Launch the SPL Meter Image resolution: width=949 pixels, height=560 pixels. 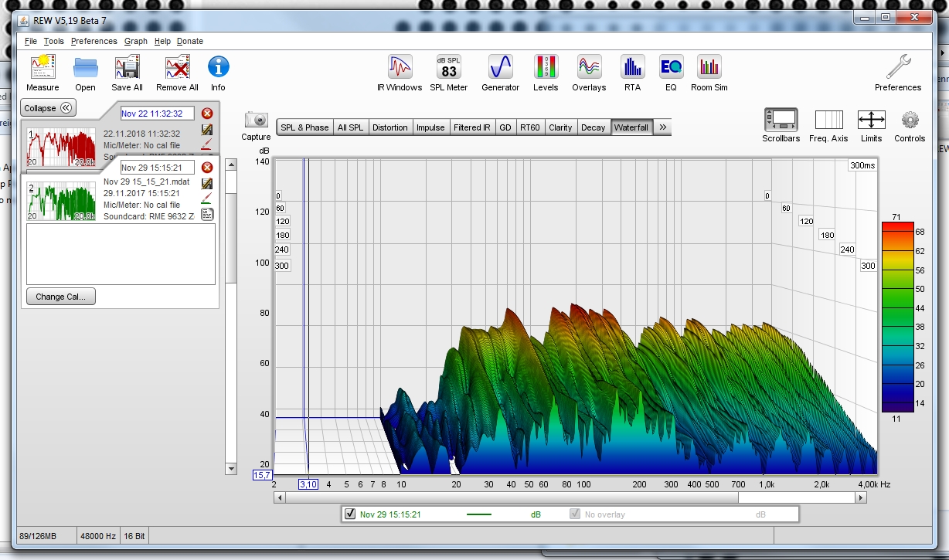pos(448,67)
